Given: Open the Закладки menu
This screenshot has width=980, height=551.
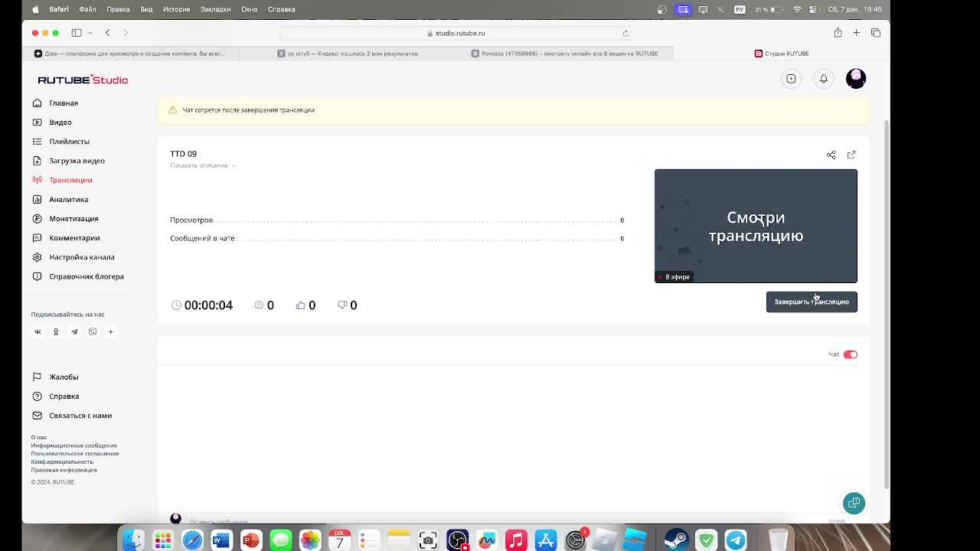Looking at the screenshot, I should (x=215, y=9).
